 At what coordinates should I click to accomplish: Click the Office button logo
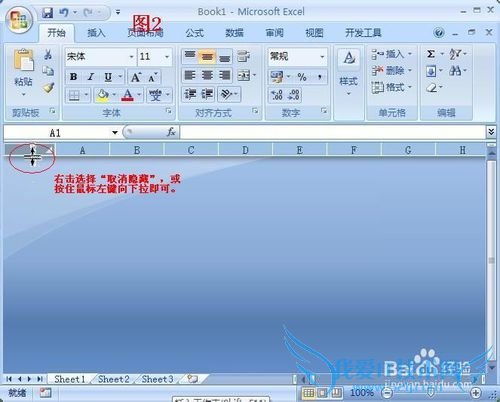19,19
